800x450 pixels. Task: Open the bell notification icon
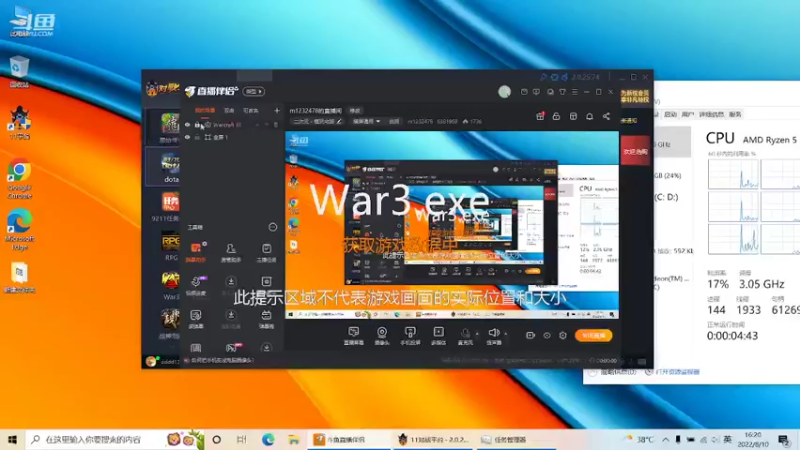tap(589, 116)
